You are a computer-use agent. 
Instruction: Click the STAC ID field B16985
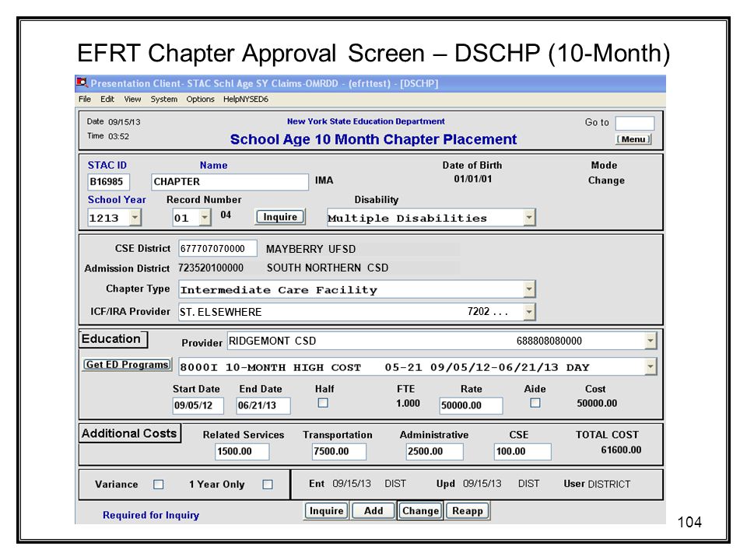coord(109,182)
